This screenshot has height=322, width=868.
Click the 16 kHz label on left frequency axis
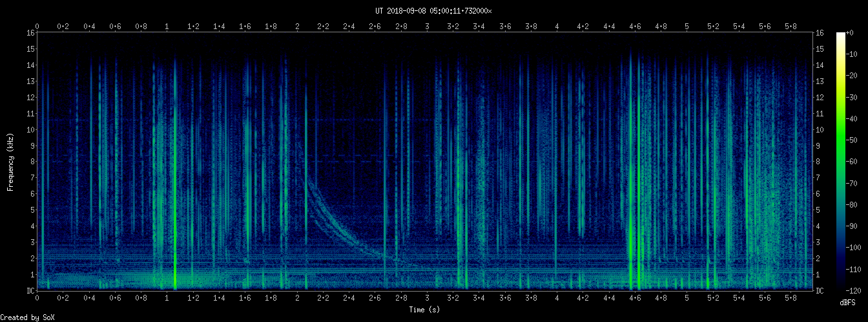coord(30,32)
